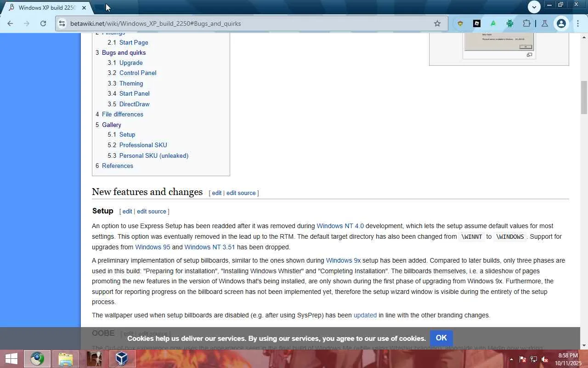
Task: Open the black square extension icon
Action: 477,23
